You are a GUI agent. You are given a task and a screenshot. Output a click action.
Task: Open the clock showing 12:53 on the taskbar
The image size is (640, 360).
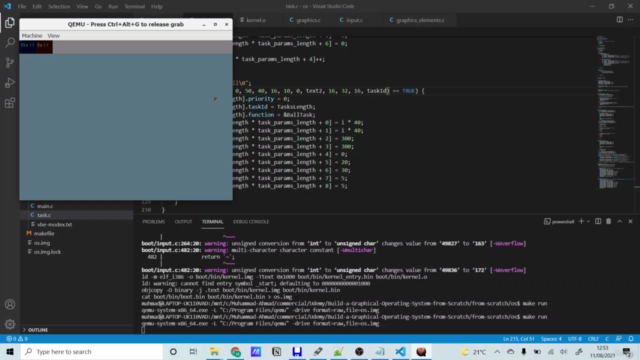tap(602, 352)
